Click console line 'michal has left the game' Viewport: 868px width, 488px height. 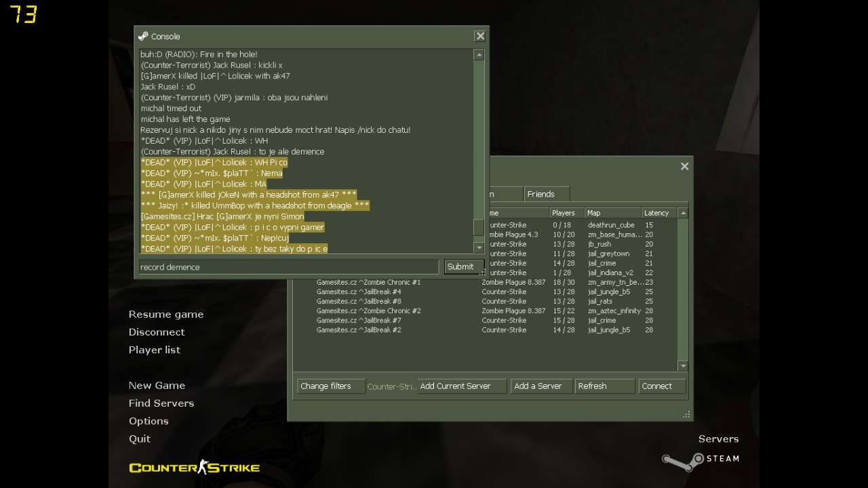pos(185,119)
